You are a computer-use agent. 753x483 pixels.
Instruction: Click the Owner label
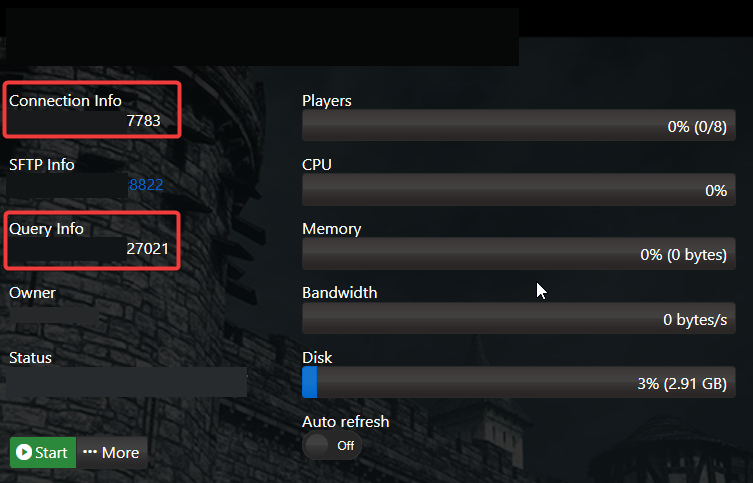32,293
